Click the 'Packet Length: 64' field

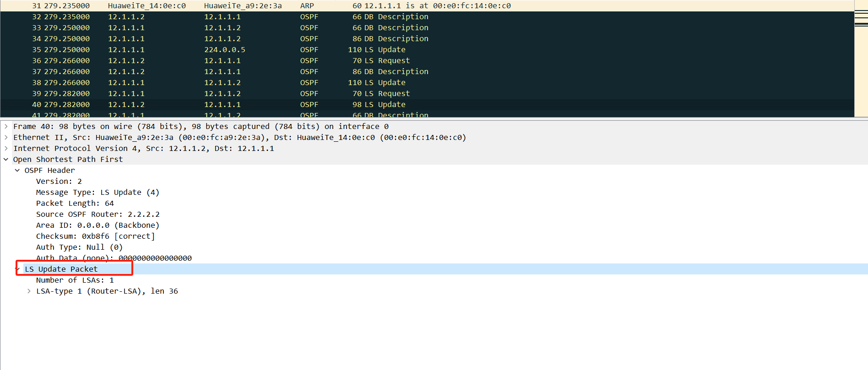[75, 203]
